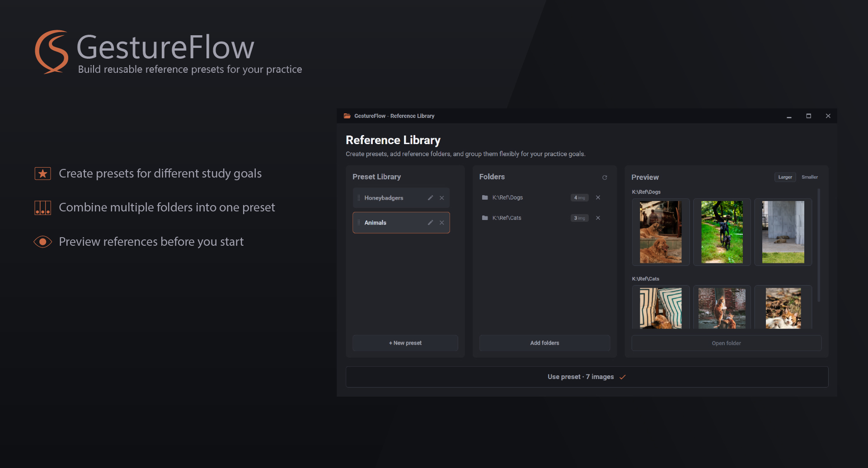Click the 3 img count badge

[x=579, y=218]
